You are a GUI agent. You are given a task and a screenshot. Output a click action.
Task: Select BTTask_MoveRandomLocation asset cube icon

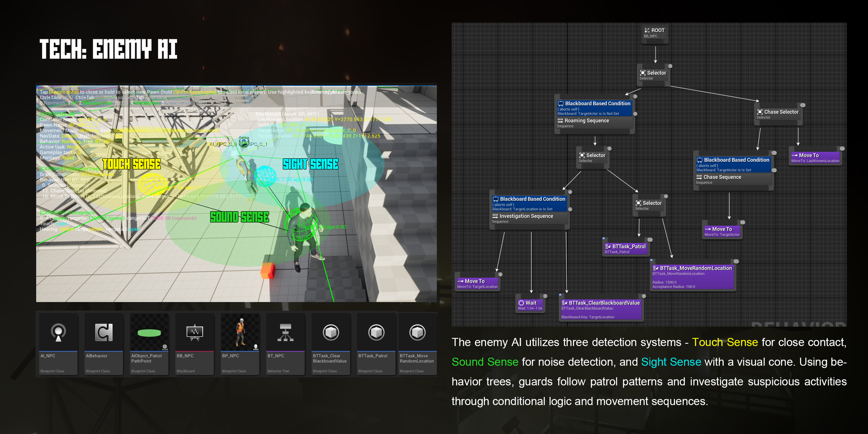(417, 333)
